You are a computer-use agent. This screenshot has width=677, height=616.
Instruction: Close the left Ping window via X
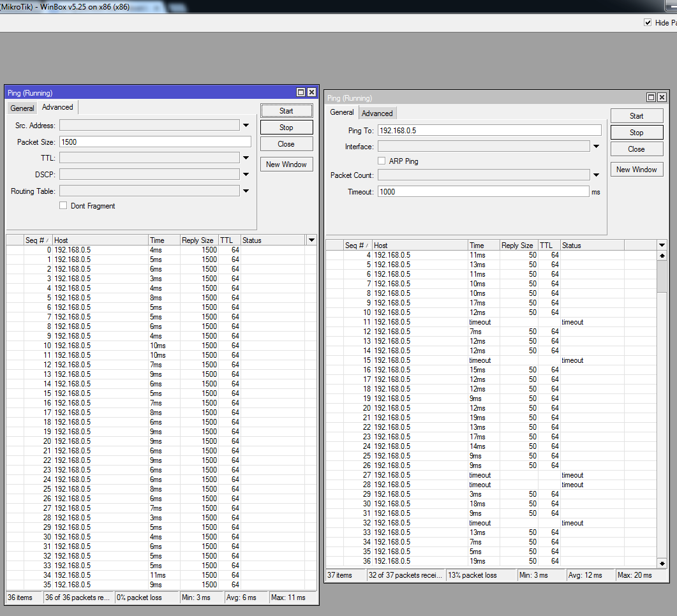click(x=311, y=92)
